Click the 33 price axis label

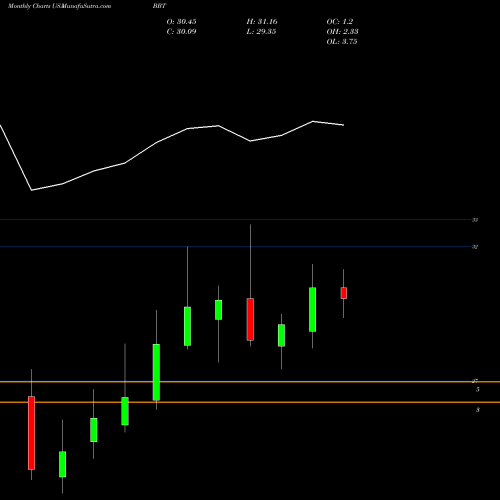coord(475,220)
